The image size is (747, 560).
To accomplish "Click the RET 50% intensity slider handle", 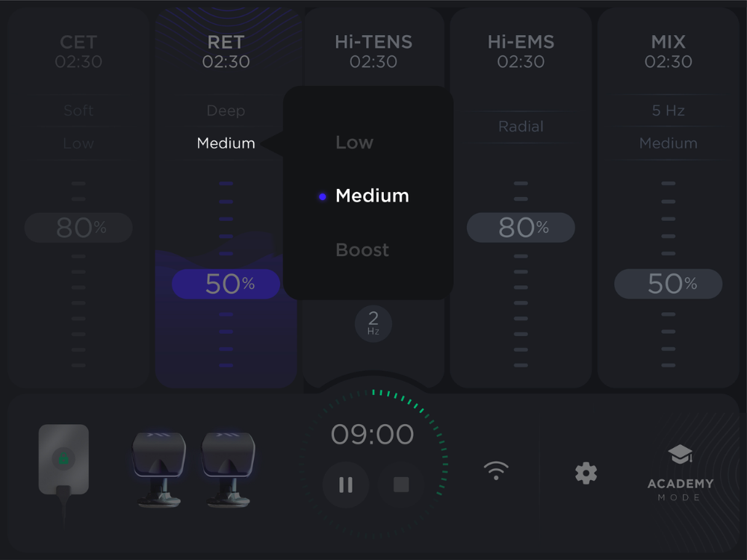I will click(226, 284).
